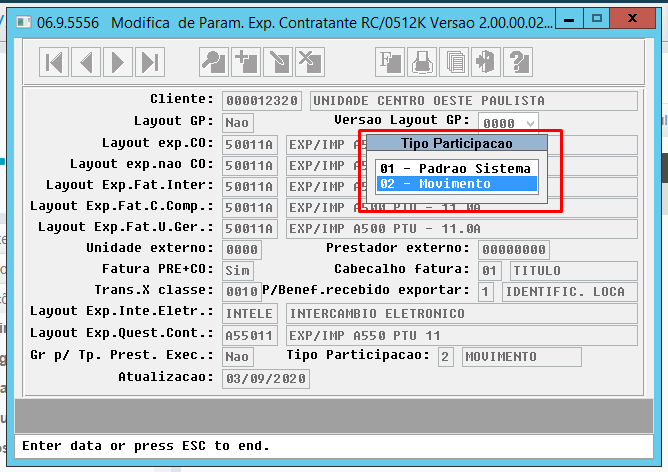Click the copy documents icon
Viewport: 668px width, 472px height.
454,62
